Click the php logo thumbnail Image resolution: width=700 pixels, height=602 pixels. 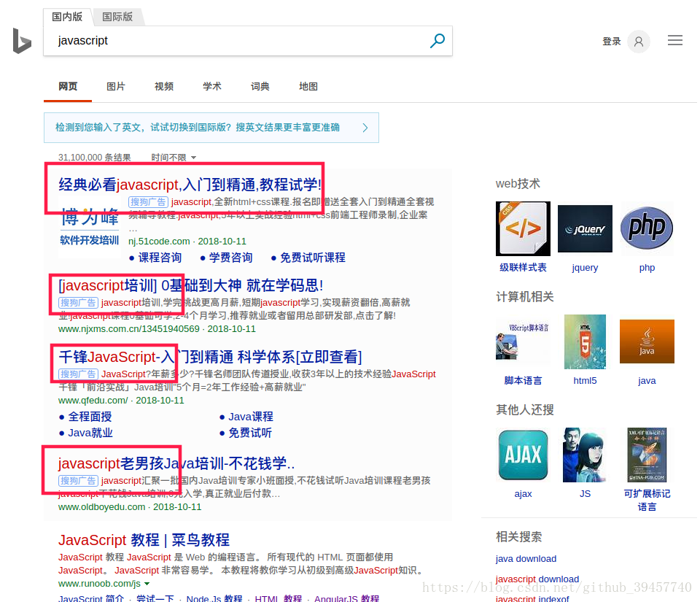pyautogui.click(x=647, y=228)
